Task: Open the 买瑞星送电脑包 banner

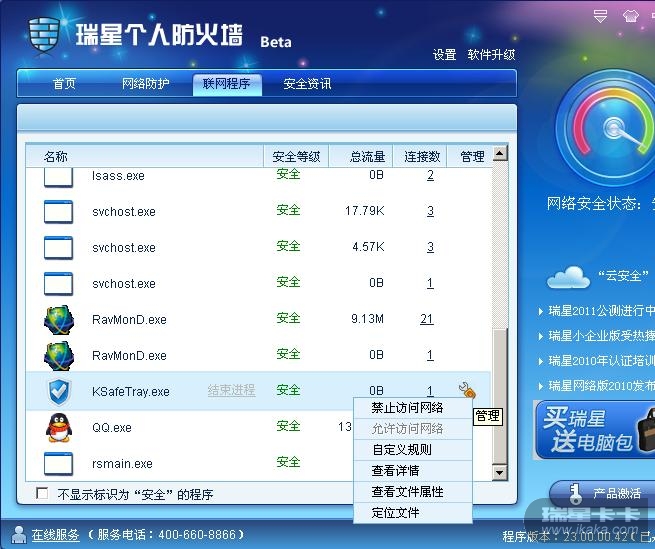Action: pyautogui.click(x=595, y=430)
